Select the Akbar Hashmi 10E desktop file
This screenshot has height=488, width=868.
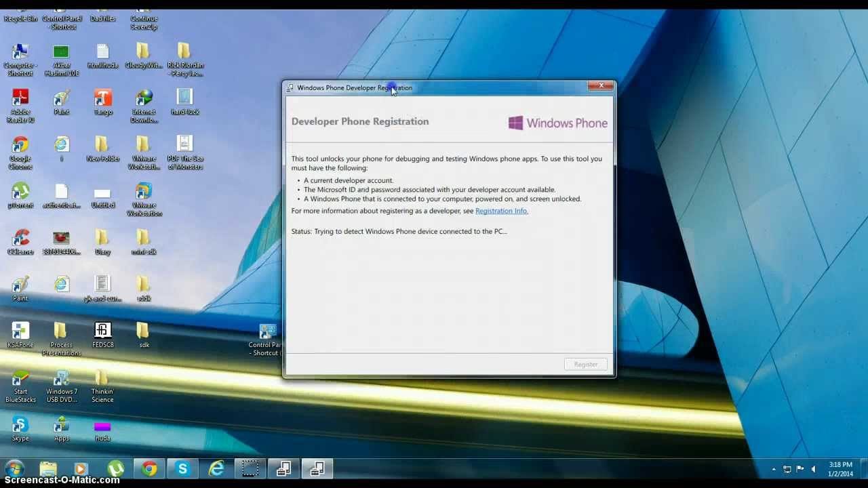point(62,60)
